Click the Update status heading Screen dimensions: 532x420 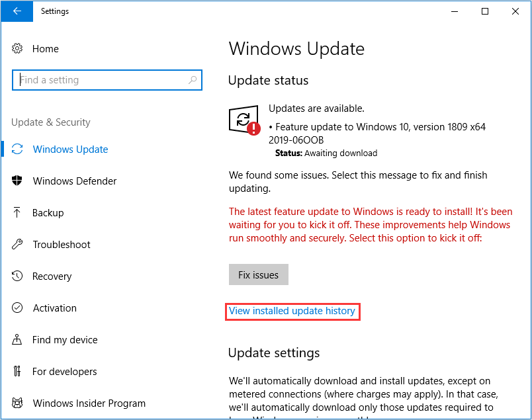coord(268,81)
